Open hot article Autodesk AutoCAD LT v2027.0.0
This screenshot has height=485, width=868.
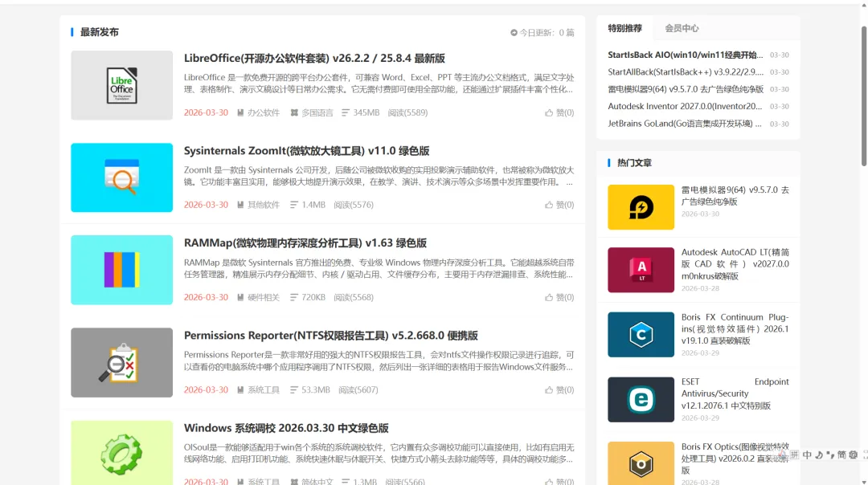tap(735, 264)
